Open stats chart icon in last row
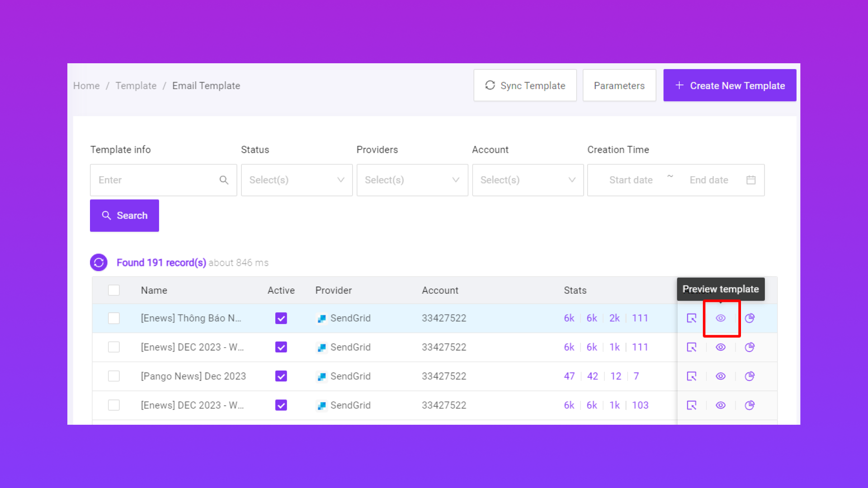 click(x=750, y=405)
